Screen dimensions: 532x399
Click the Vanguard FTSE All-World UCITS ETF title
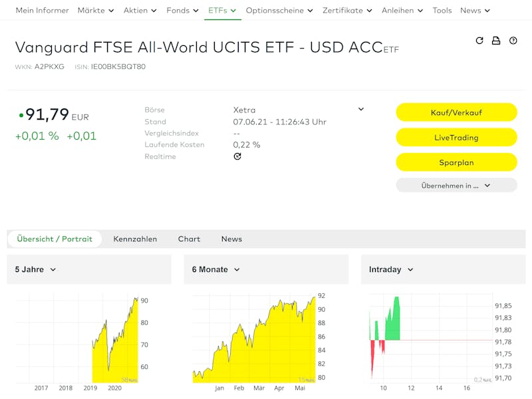[x=199, y=47]
